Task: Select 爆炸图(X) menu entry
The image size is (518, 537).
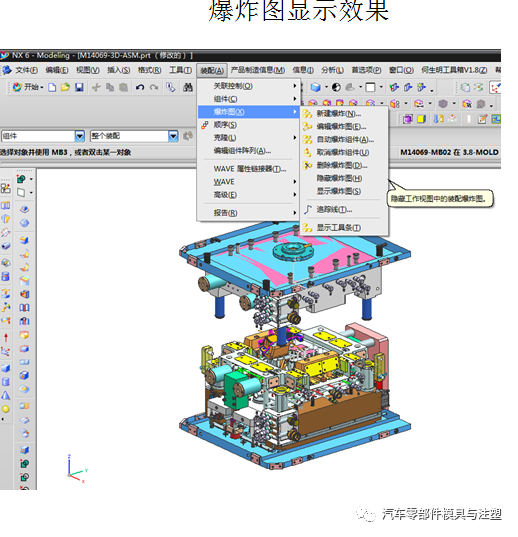Action: (249, 112)
